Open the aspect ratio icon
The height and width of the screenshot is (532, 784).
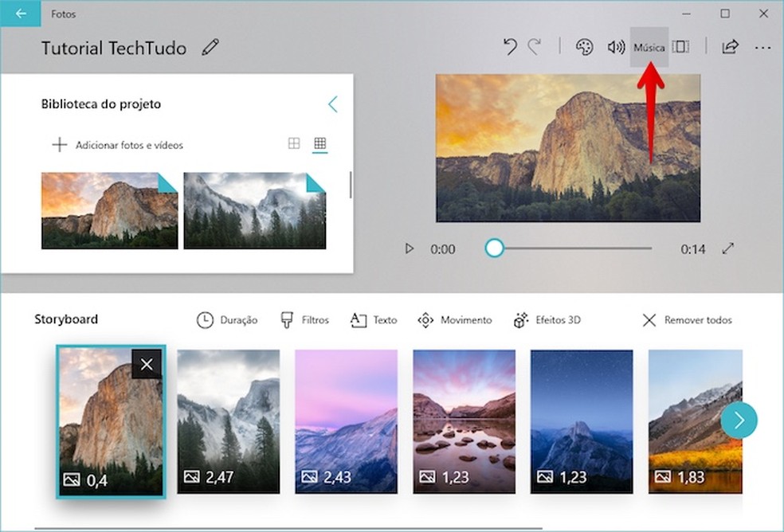point(680,47)
